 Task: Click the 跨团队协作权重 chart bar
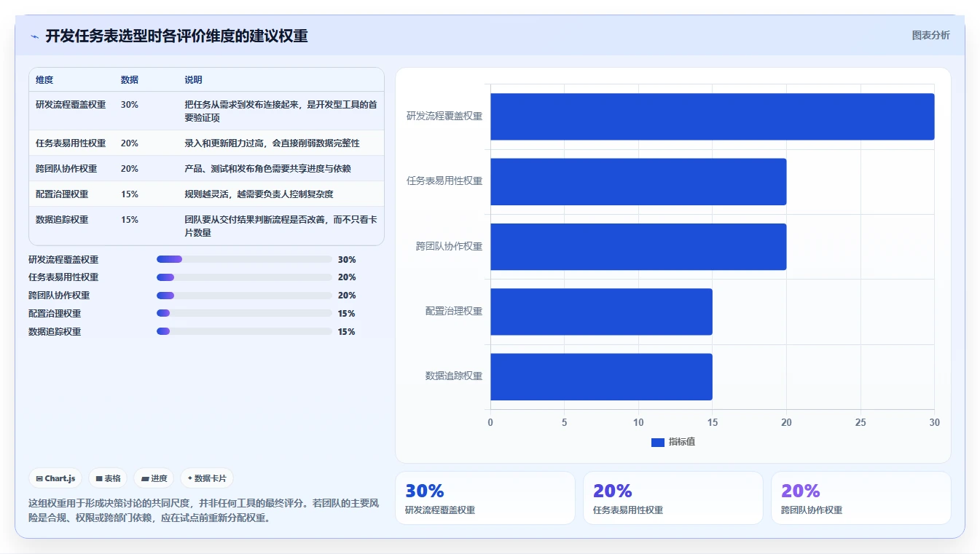638,247
